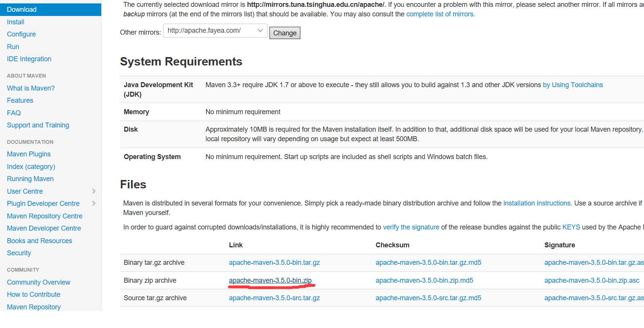644x328 pixels.
Task: Click the Signature column header
Action: tap(559, 245)
